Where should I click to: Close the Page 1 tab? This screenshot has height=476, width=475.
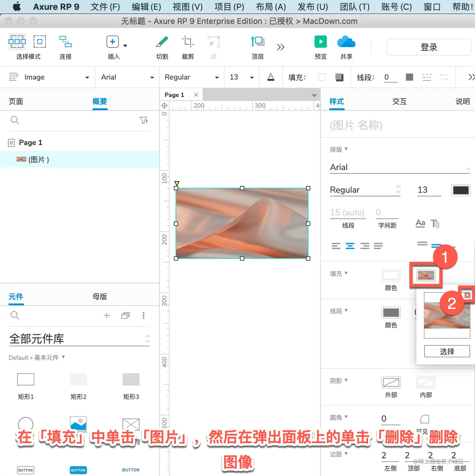pos(196,95)
